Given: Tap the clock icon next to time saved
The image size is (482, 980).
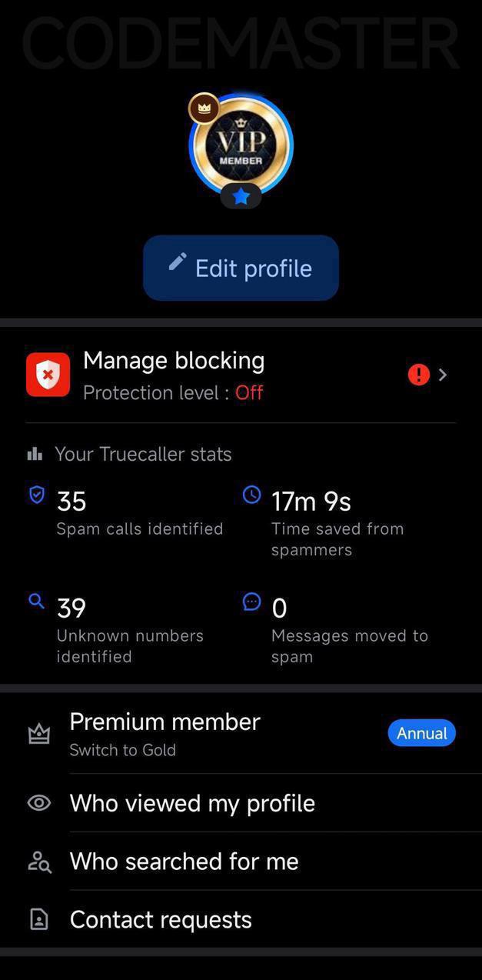Looking at the screenshot, I should point(251,495).
